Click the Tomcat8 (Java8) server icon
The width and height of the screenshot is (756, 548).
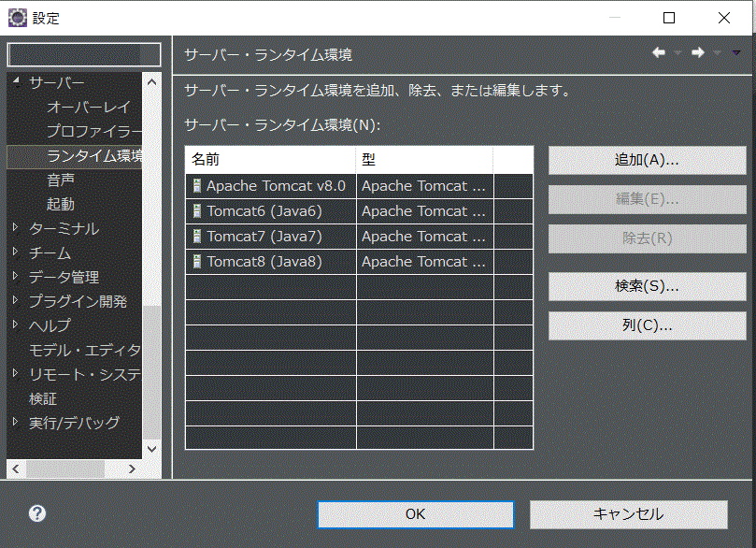(196, 261)
